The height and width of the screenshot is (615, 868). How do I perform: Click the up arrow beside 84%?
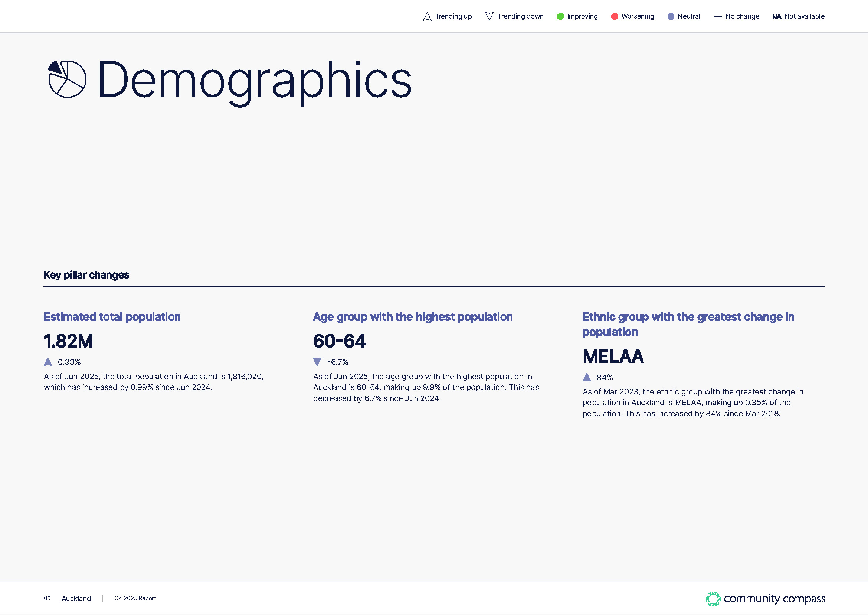pyautogui.click(x=586, y=377)
